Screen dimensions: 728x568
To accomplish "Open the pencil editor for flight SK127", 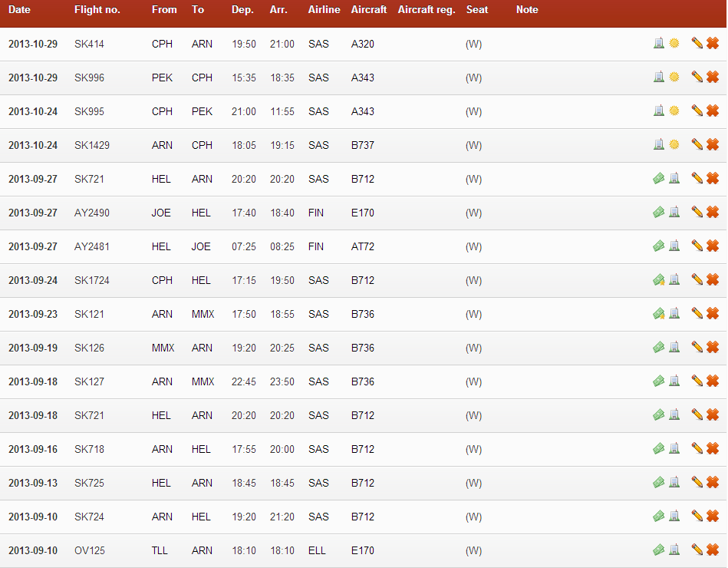I will [x=697, y=381].
